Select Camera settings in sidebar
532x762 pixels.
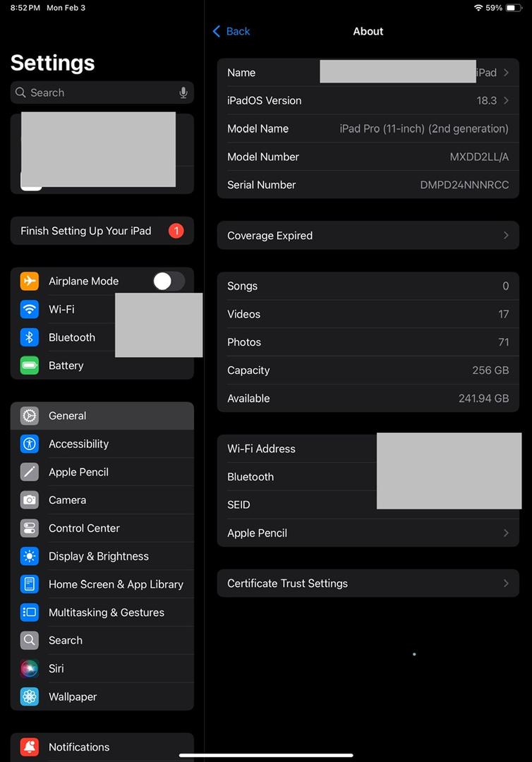coord(102,500)
